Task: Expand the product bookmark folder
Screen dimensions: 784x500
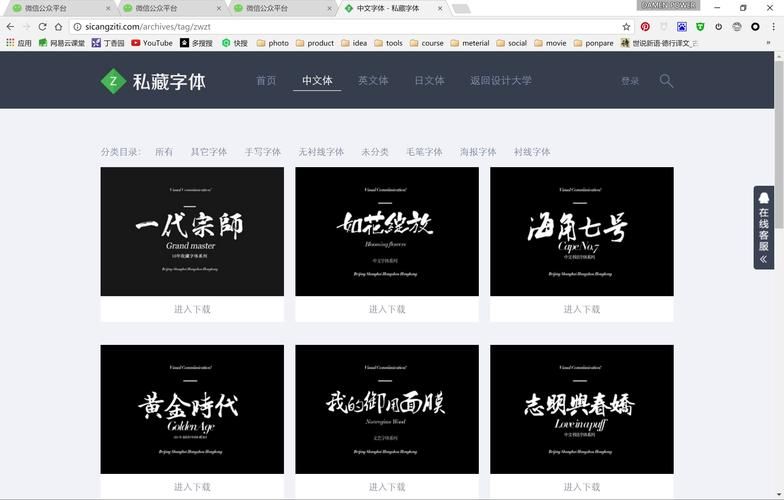Action: (314, 43)
